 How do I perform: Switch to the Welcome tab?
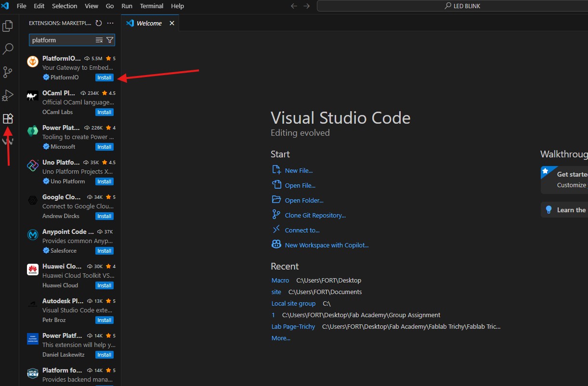[x=150, y=23]
